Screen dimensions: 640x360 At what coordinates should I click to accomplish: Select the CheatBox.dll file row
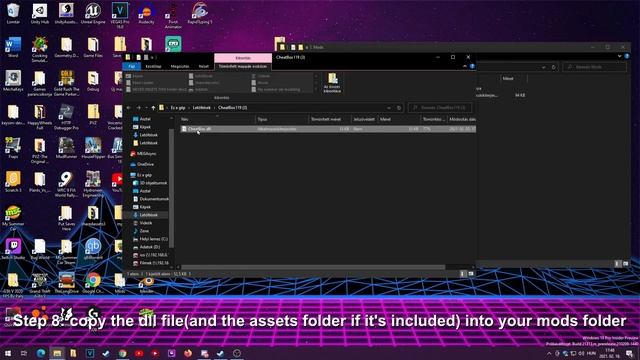[328, 129]
